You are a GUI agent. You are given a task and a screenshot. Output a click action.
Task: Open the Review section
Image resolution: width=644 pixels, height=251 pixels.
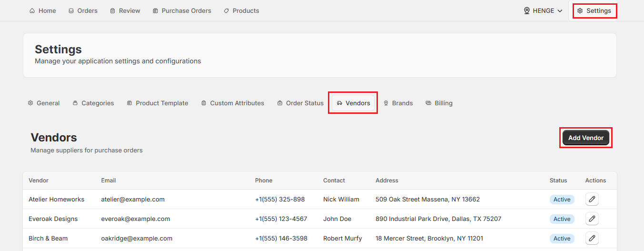tap(125, 10)
